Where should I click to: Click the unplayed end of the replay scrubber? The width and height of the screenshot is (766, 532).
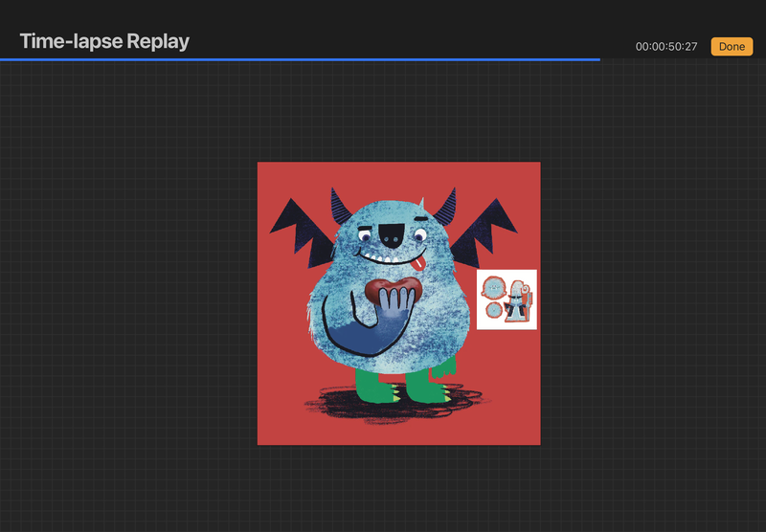pos(682,59)
